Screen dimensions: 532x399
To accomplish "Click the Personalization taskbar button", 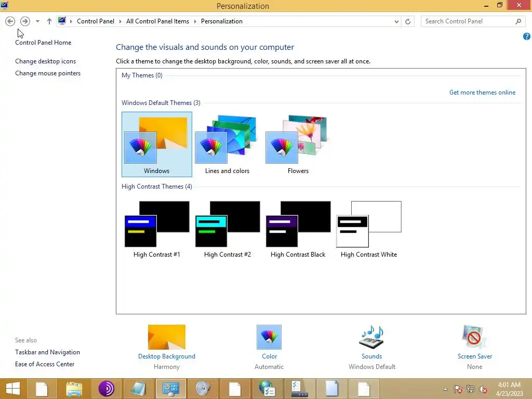I will point(170,389).
